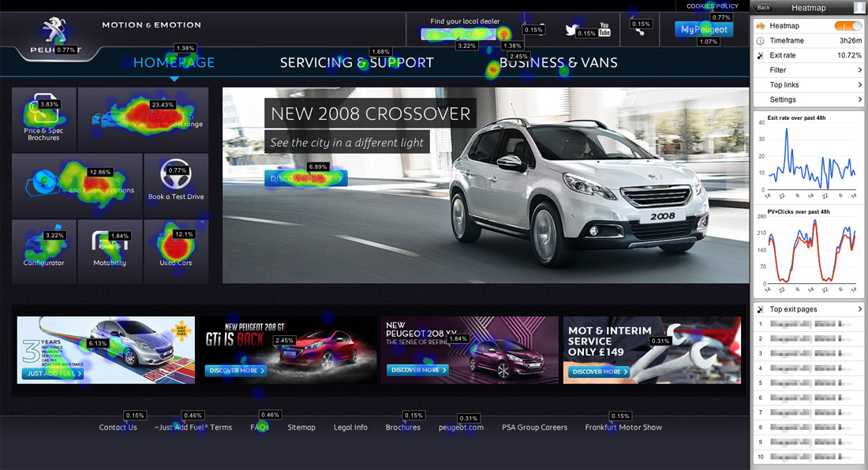Open PSA Group Careers link
868x470 pixels.
click(535, 427)
